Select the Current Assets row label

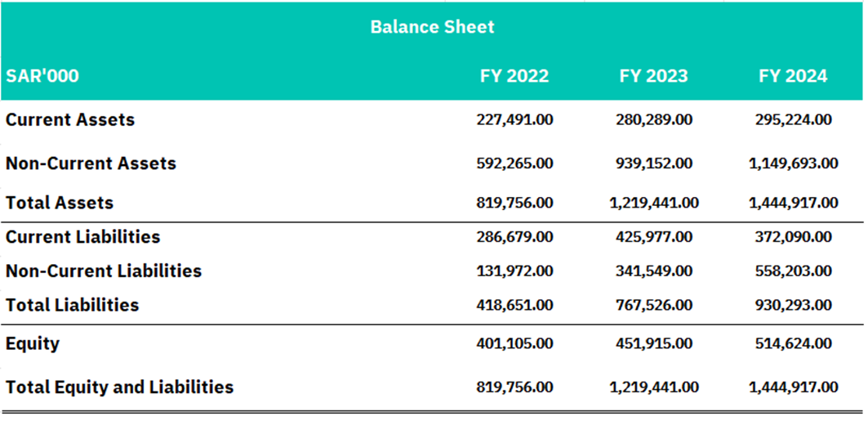point(70,119)
